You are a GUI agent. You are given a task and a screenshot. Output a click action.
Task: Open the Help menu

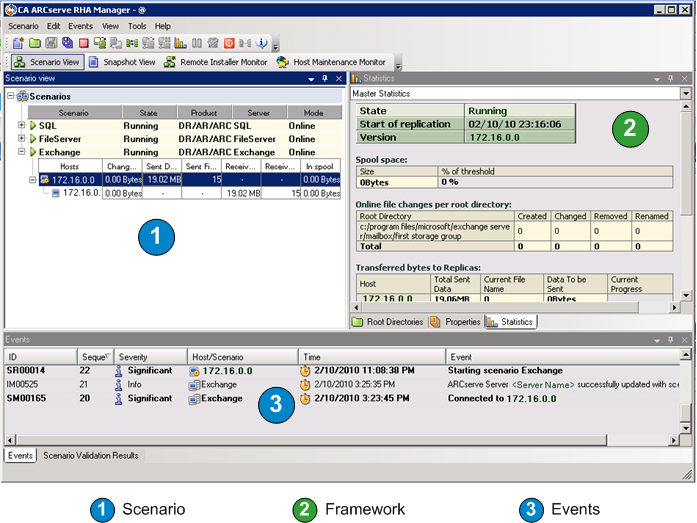pos(163,26)
